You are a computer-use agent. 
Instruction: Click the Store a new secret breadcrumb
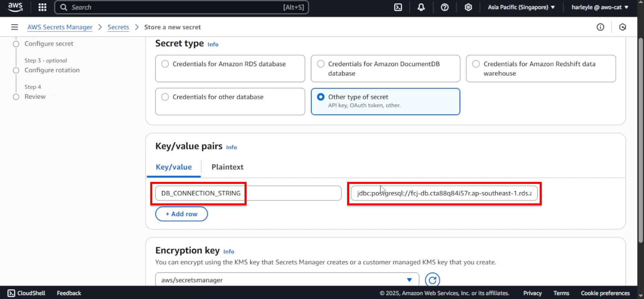(172, 27)
